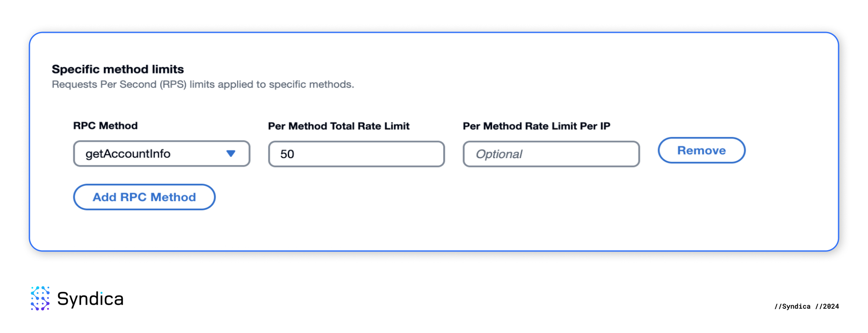Click the RPS limits description text

point(203,84)
